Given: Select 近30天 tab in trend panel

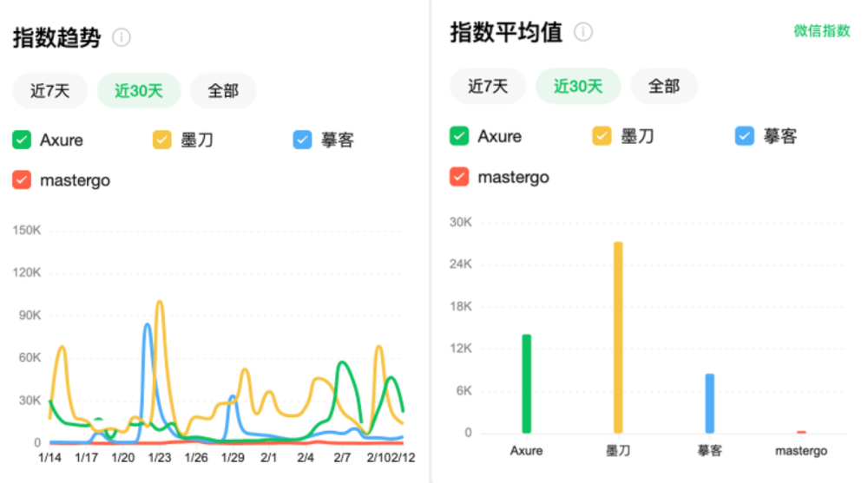Looking at the screenshot, I should (x=139, y=91).
